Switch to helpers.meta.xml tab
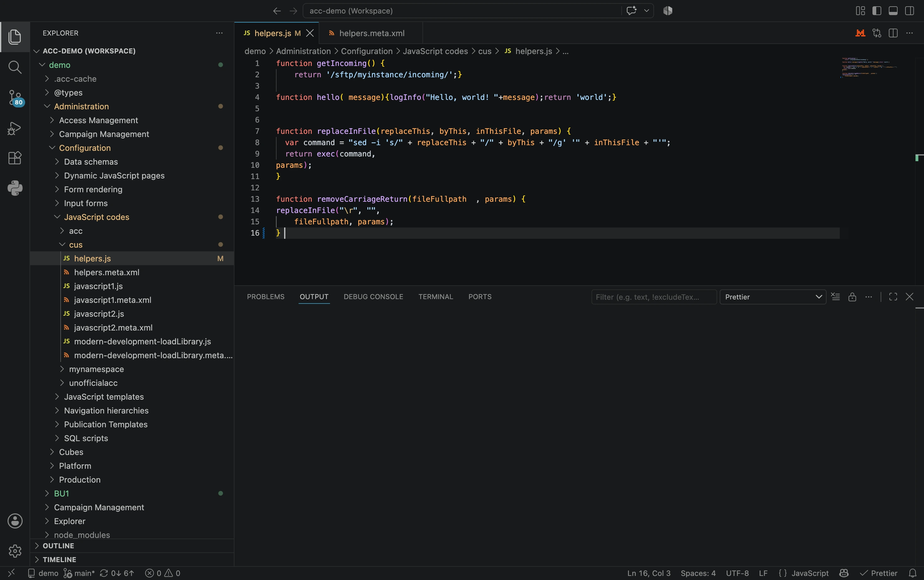Screen dimensions: 924x580 (371, 33)
